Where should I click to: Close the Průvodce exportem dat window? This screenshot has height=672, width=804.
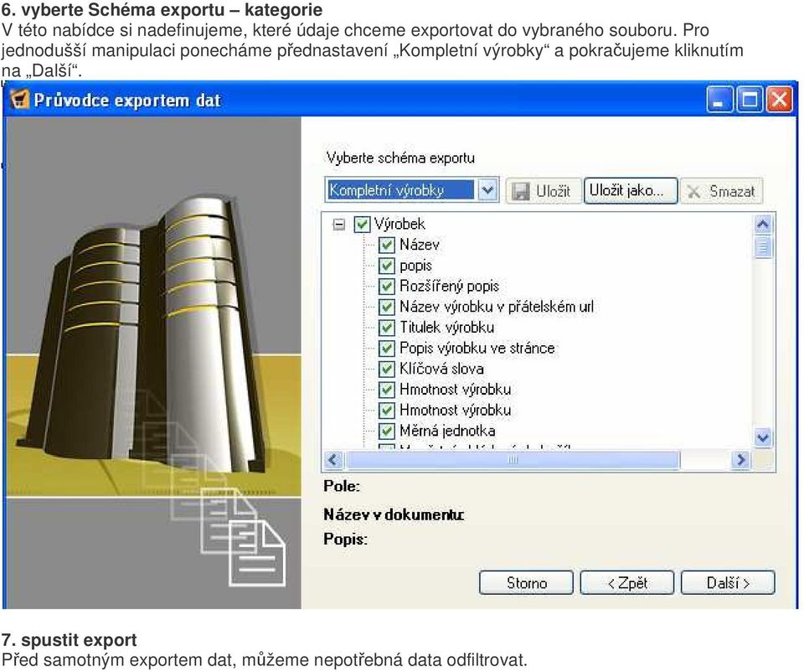[779, 99]
